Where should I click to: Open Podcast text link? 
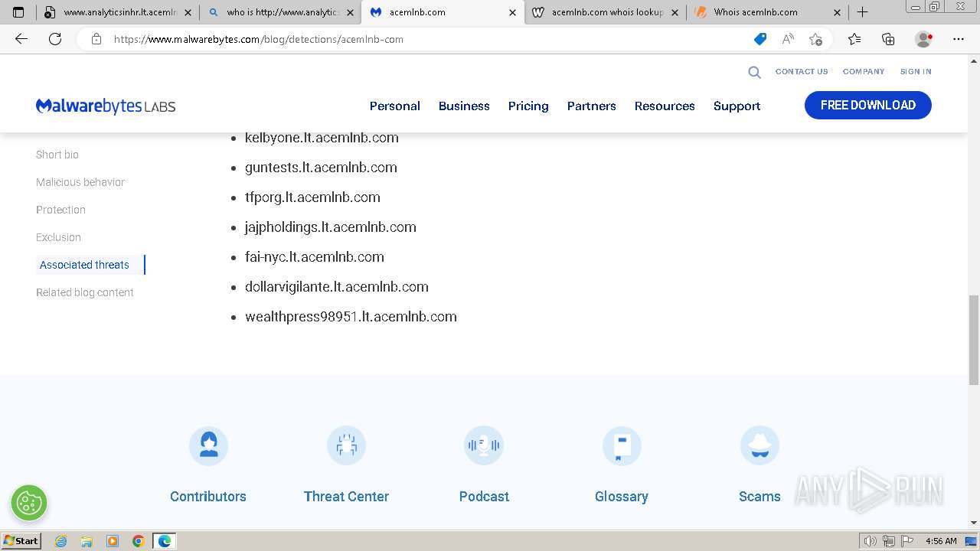pos(484,496)
